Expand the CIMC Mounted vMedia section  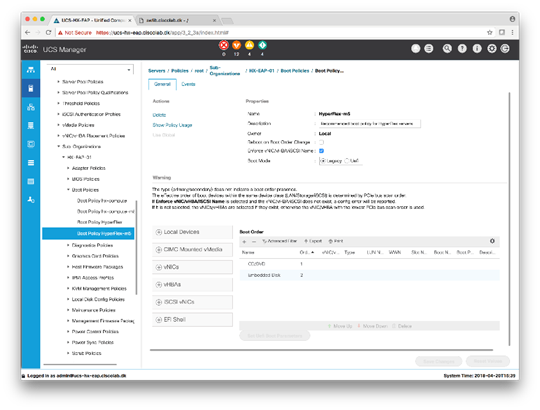[x=192, y=250]
